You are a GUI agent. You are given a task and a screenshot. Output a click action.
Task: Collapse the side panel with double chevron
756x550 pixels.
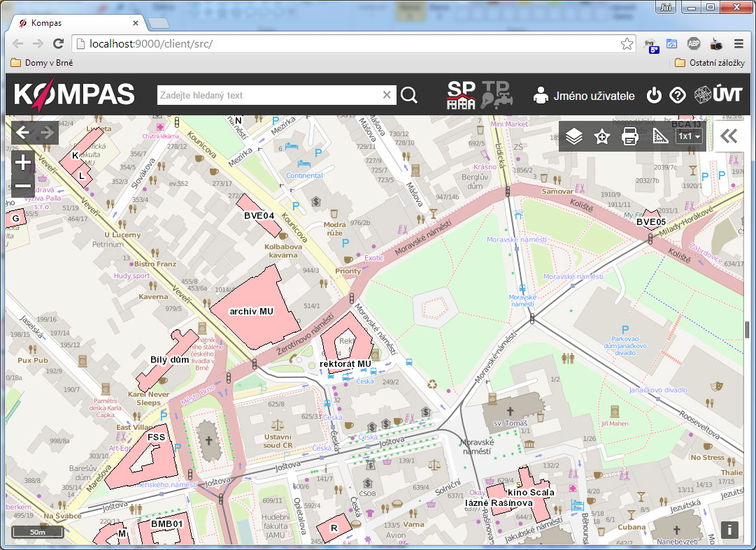pyautogui.click(x=729, y=136)
